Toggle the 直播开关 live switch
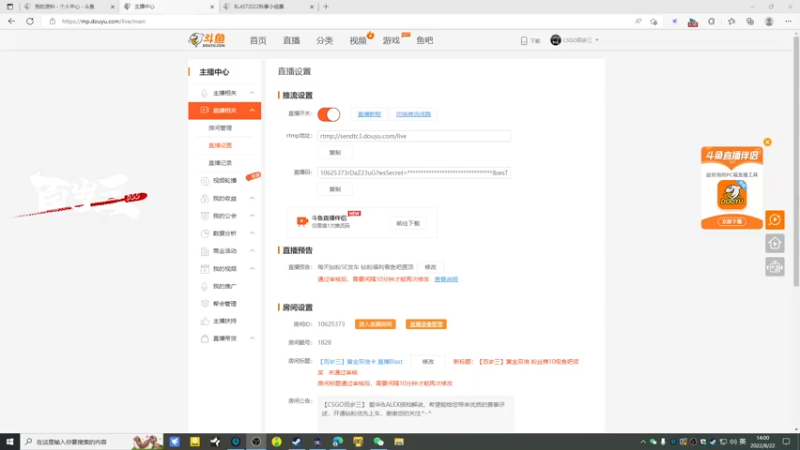The height and width of the screenshot is (450, 800). click(329, 114)
